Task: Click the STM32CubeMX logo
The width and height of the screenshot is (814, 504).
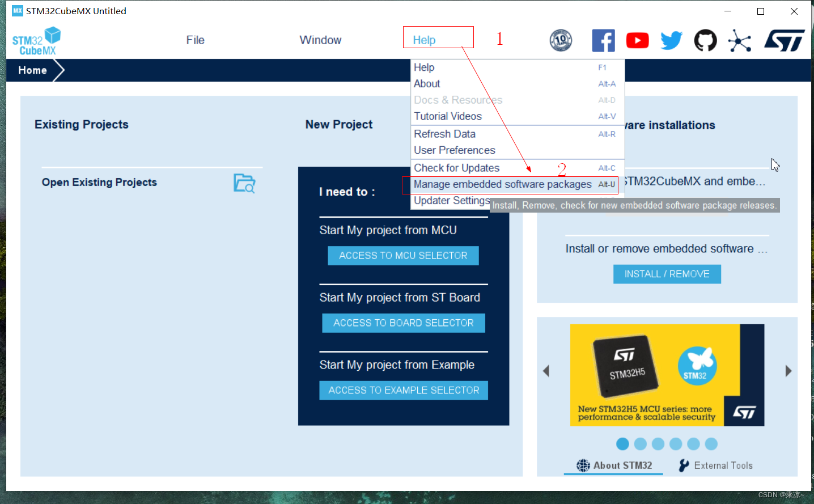Action: pos(36,41)
